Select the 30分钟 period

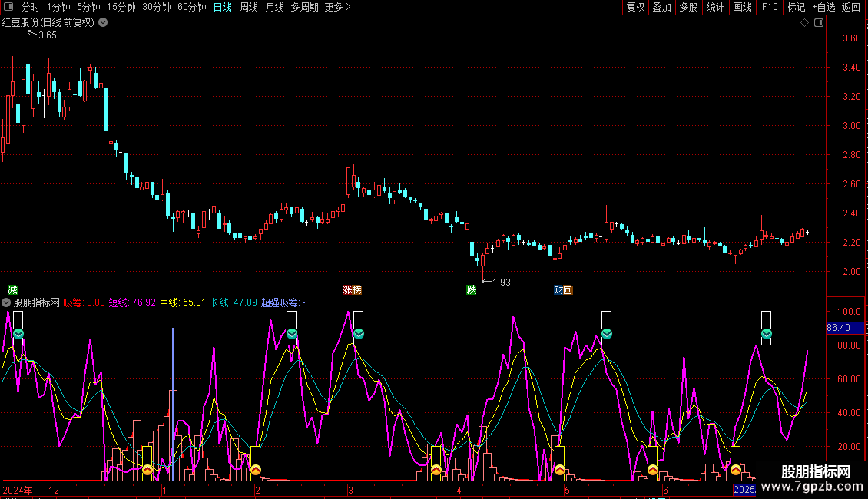[156, 7]
